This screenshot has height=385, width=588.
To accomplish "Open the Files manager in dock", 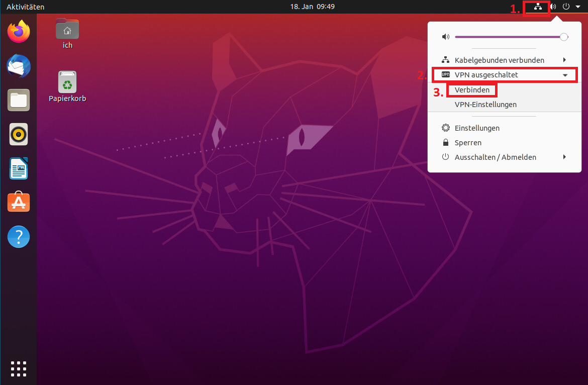I will pos(19,100).
